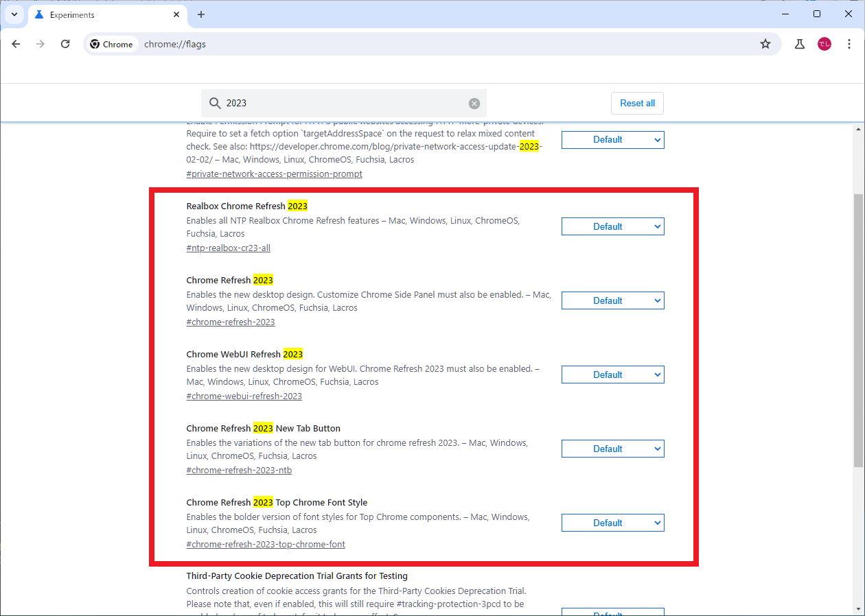Click the Realbox Chrome Refresh 2023 title

click(x=247, y=206)
